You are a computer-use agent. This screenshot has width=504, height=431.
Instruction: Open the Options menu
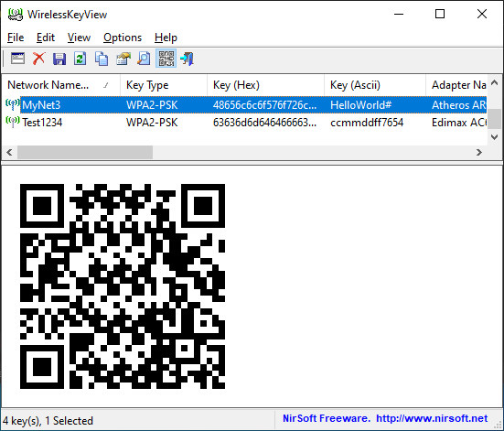(123, 38)
